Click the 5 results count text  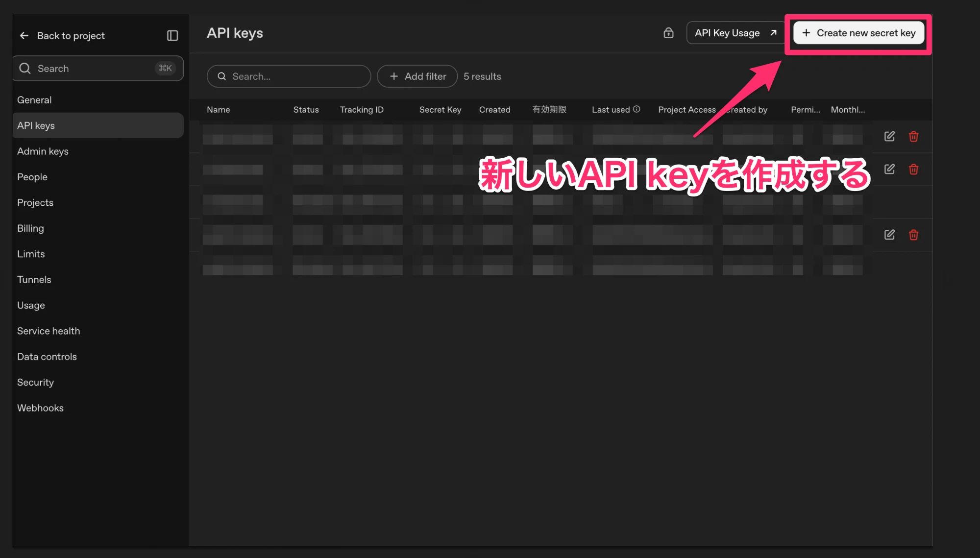tap(482, 76)
